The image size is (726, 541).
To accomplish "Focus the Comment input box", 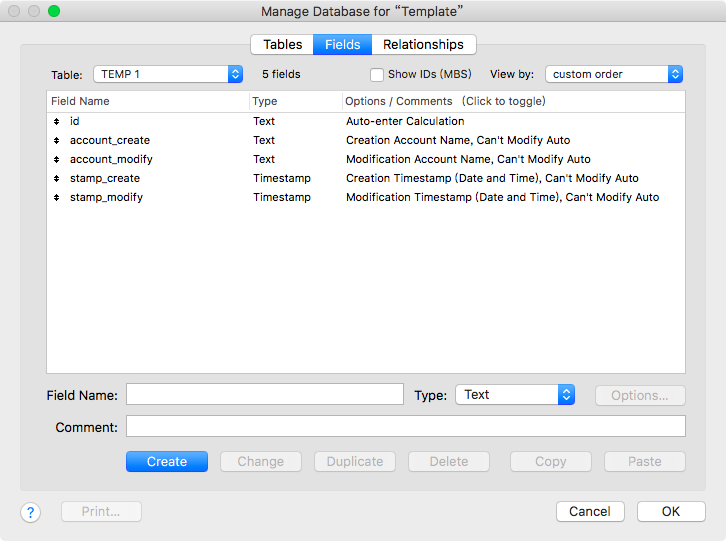I will 406,426.
